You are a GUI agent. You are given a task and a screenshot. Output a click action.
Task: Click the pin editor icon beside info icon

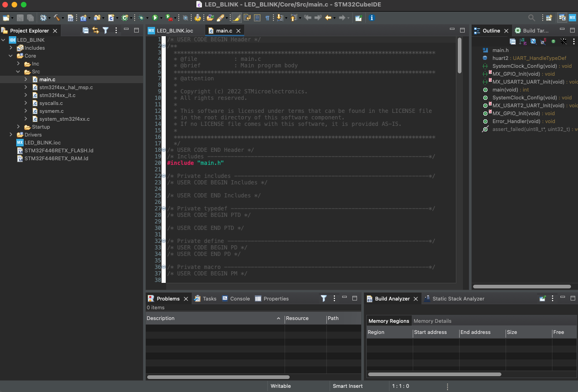[359, 18]
